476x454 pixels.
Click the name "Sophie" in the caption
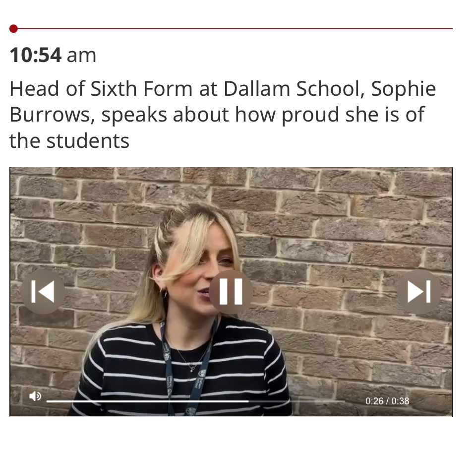(x=404, y=89)
